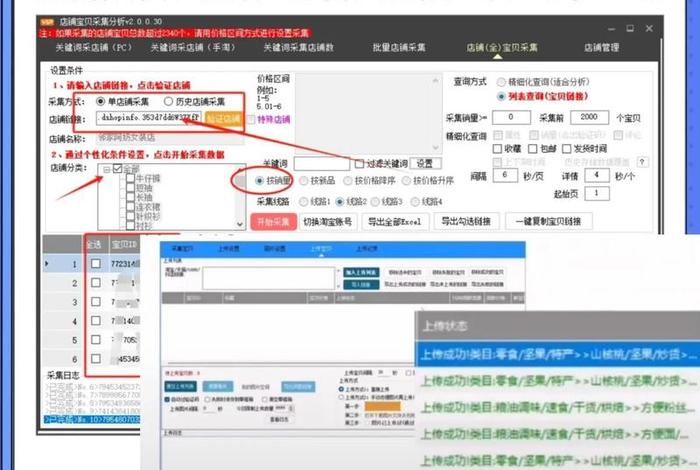Focus the 关键词 input field
The width and height of the screenshot is (700, 470).
[x=321, y=164]
